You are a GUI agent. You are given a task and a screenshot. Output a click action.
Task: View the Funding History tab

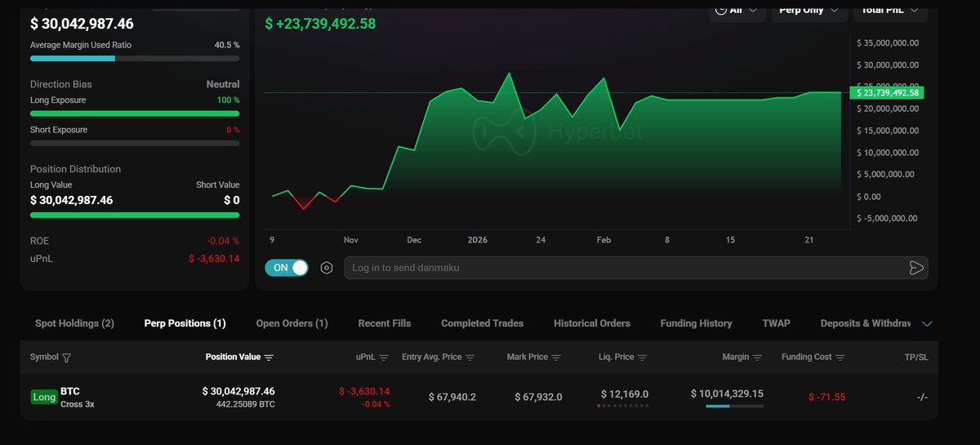[696, 323]
